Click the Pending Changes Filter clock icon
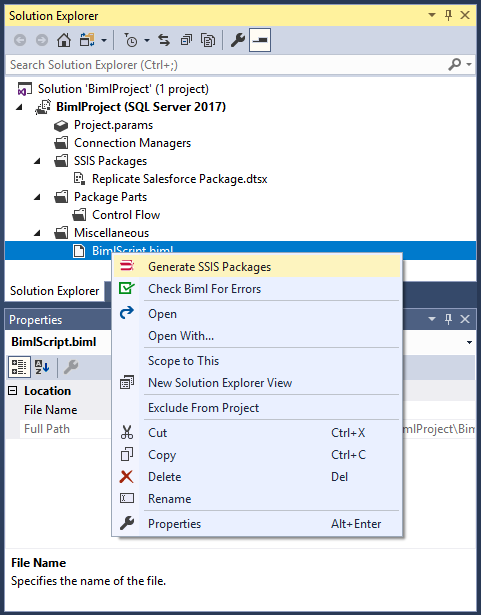Screen dimensions: 481x615 (130, 40)
